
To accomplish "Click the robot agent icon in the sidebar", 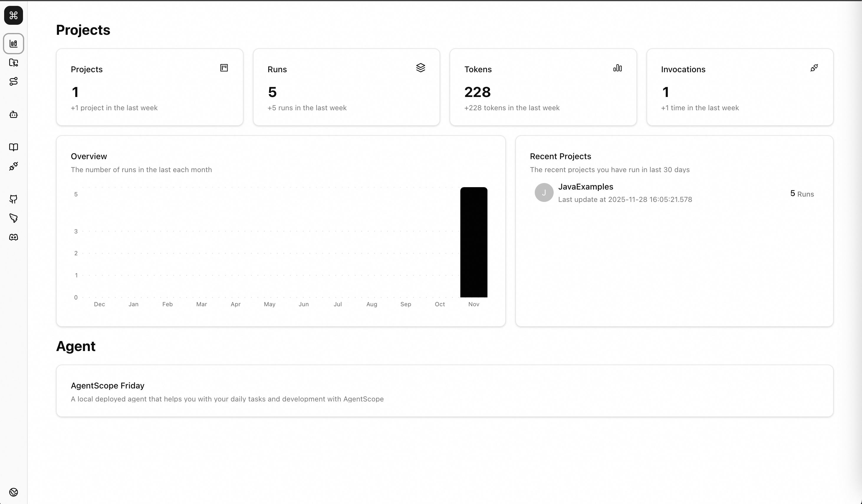I will [13, 115].
